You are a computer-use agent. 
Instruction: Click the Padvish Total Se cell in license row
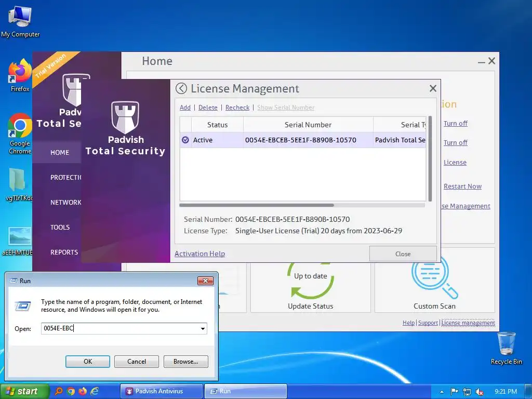pyautogui.click(x=400, y=140)
